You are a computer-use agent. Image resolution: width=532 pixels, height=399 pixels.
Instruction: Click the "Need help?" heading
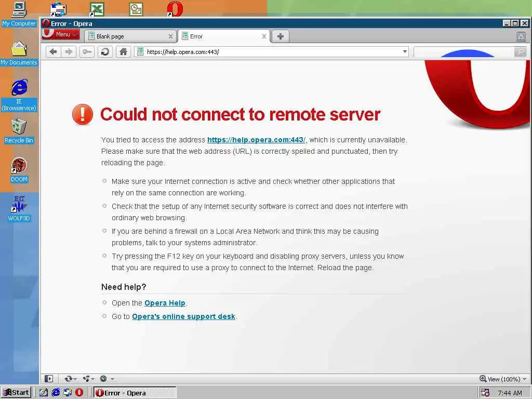[x=124, y=287]
